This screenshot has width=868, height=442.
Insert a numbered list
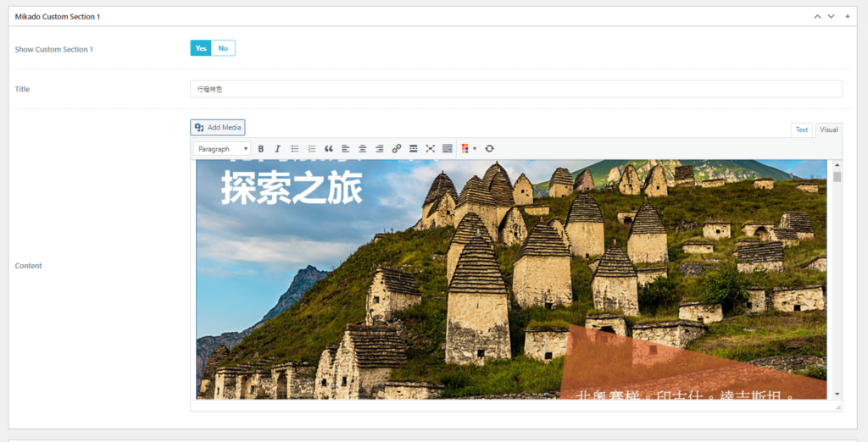point(312,149)
